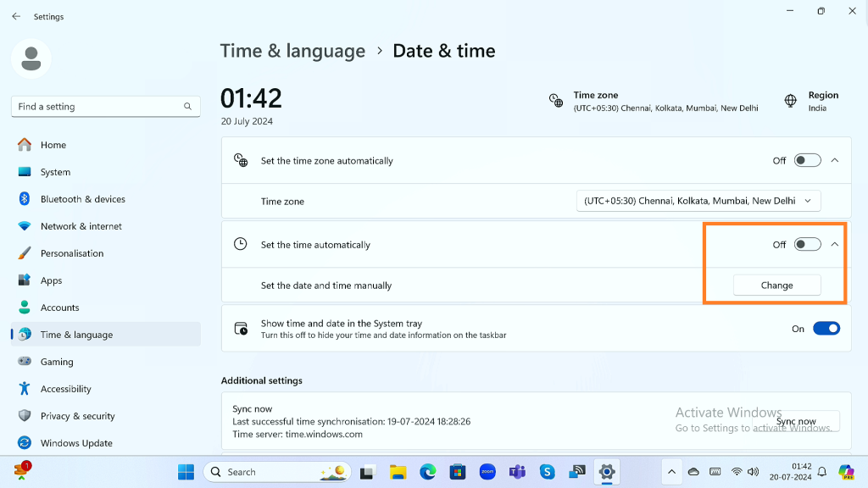The image size is (868, 488).
Task: Launch Microsoft Teams from the taskbar
Action: coord(517,472)
